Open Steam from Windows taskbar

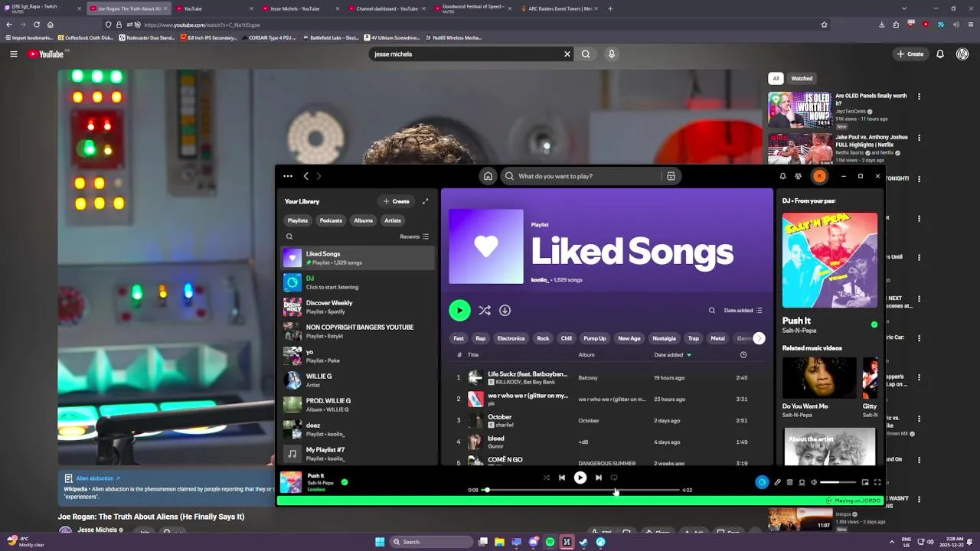[584, 542]
